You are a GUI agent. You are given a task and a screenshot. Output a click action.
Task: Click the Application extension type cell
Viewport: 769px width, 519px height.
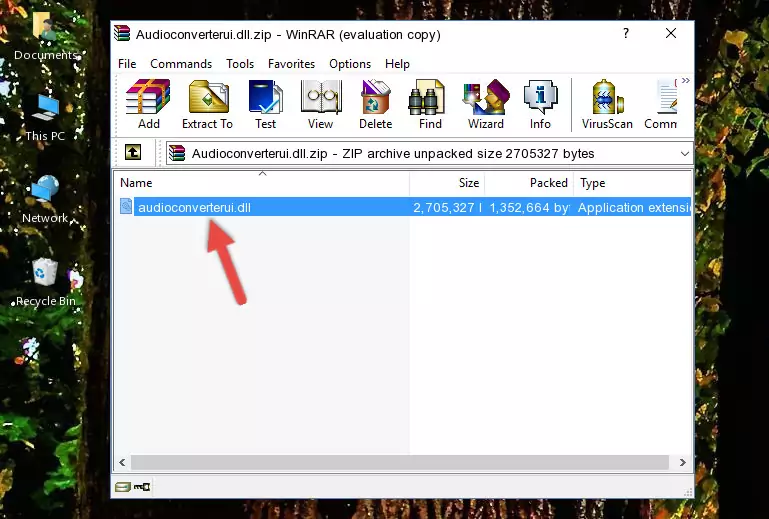coord(634,208)
